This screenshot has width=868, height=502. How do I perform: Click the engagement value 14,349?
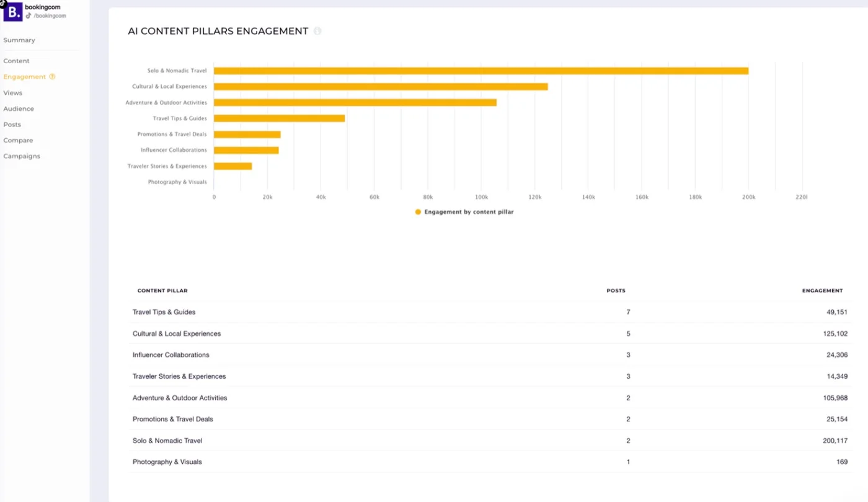coord(837,376)
